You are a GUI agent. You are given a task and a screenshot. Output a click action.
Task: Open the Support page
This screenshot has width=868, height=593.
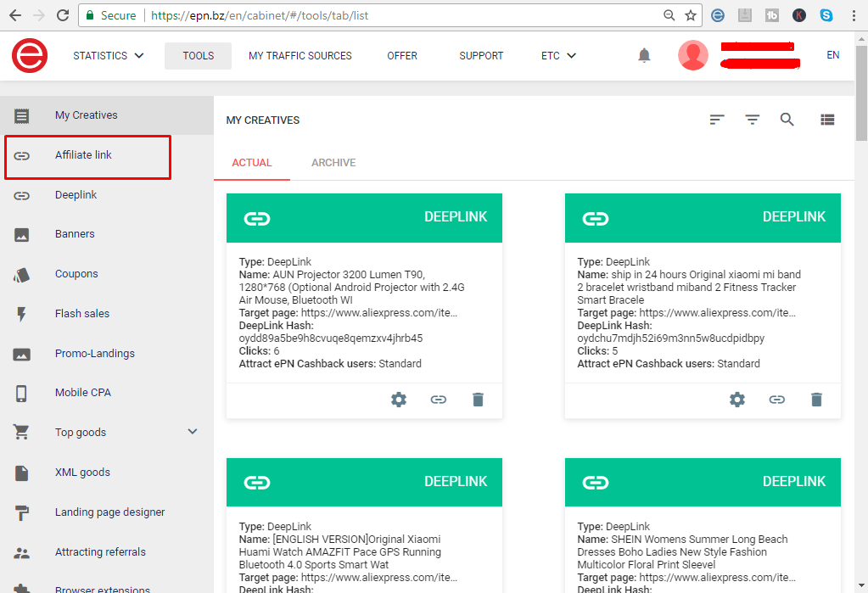pos(481,56)
